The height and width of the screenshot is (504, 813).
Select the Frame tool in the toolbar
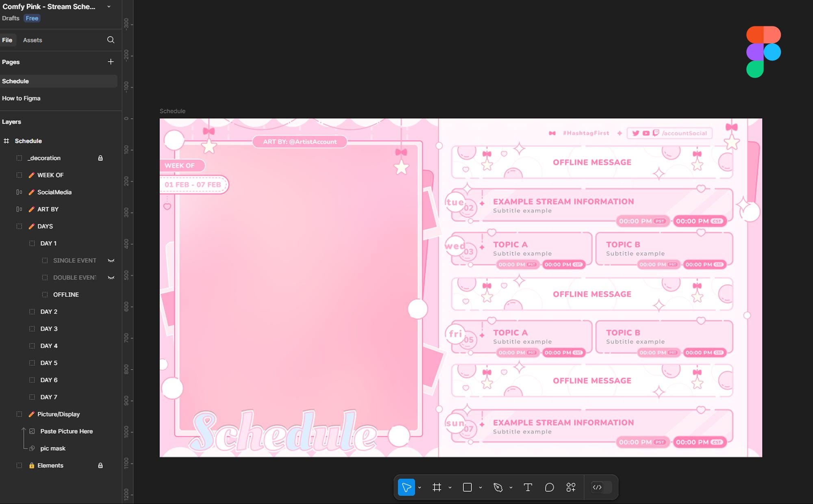[437, 487]
